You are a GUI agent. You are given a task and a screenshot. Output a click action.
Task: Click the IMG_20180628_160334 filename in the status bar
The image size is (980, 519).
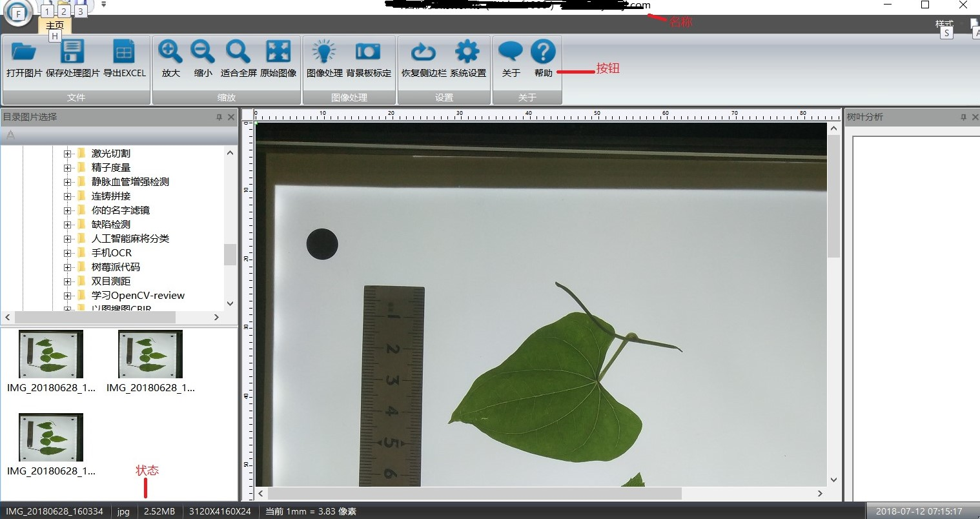pos(55,511)
